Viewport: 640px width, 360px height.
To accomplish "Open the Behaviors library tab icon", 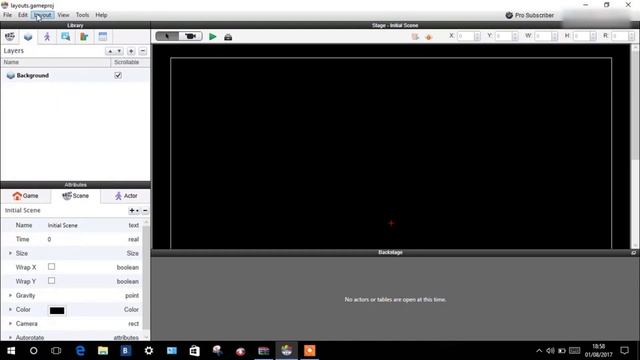I will click(84, 37).
